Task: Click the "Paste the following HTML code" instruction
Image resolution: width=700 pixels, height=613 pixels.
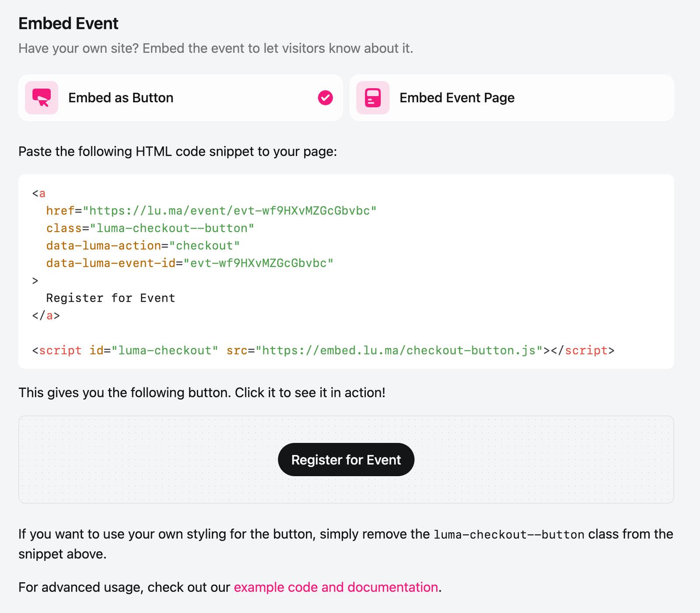Action: click(x=178, y=152)
